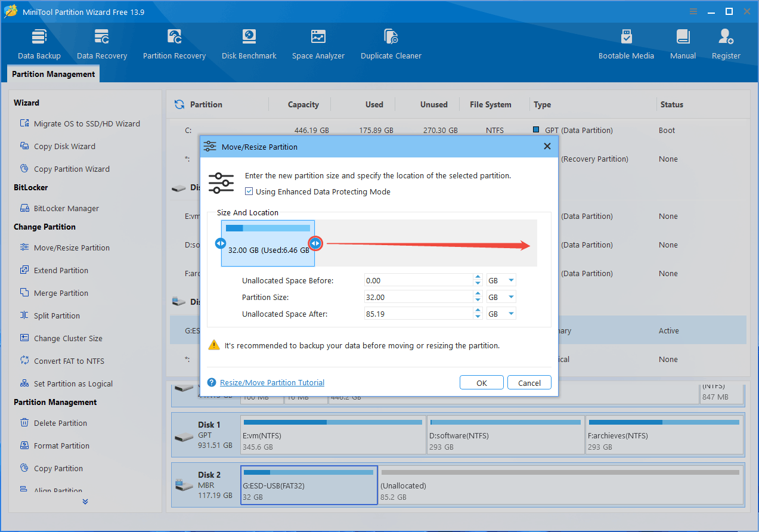Choose Copy Partition in sidebar
This screenshot has width=759, height=532.
[x=51, y=468]
